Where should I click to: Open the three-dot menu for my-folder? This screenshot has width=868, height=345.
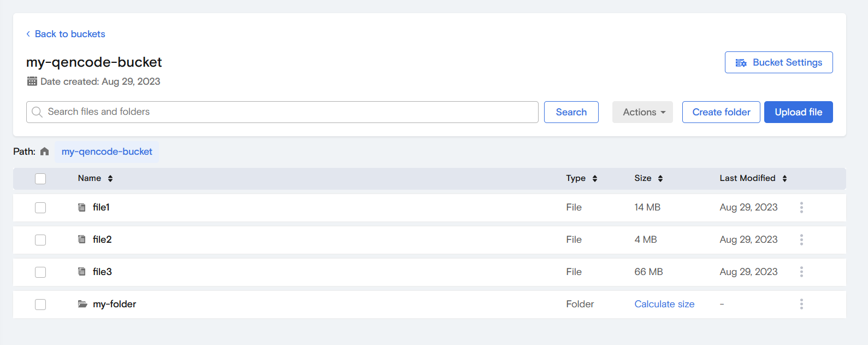coord(801,304)
